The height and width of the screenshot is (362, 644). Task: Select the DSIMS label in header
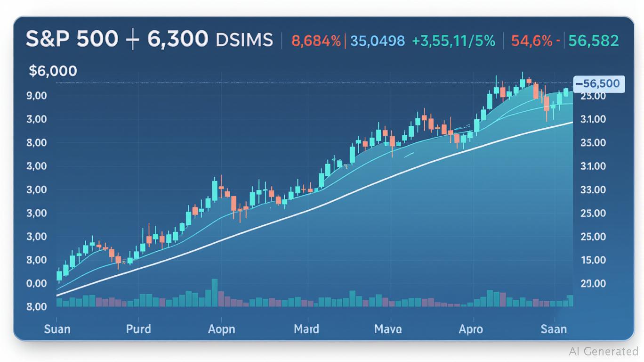coord(244,40)
